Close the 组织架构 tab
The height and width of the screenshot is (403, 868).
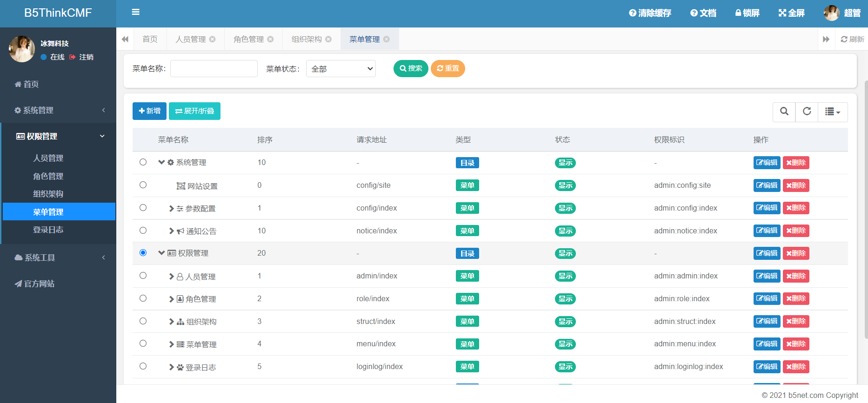pyautogui.click(x=328, y=39)
